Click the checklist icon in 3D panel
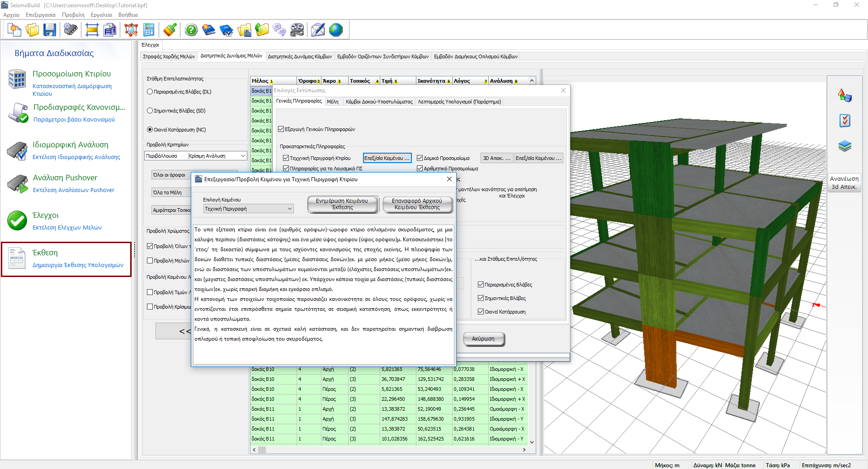 tap(844, 121)
